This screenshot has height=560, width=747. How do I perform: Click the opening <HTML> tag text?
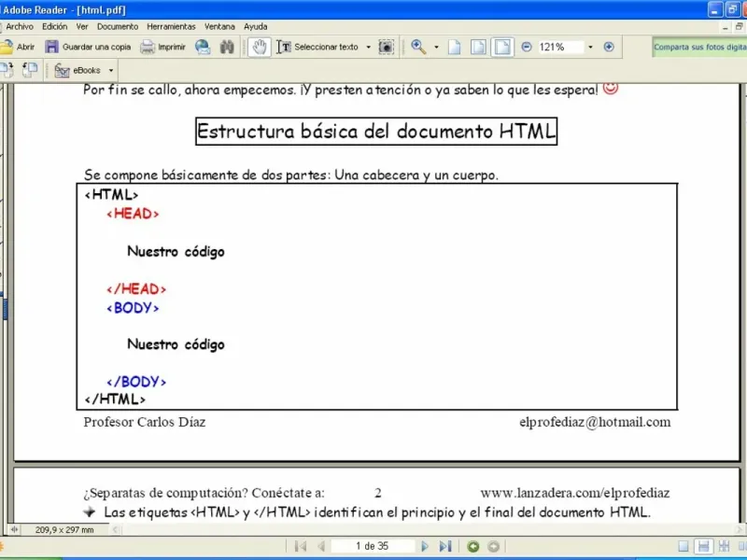[111, 194]
